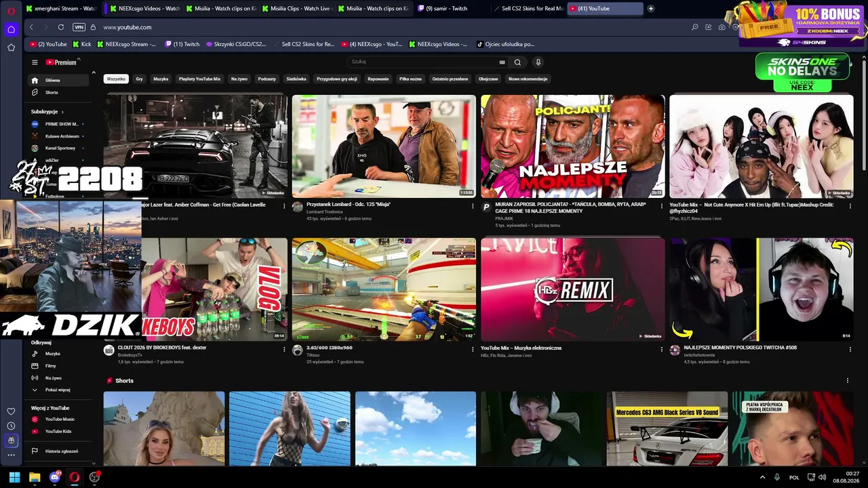Open the Opera sidebar gift box icon
The width and height of the screenshot is (868, 488).
click(11, 441)
